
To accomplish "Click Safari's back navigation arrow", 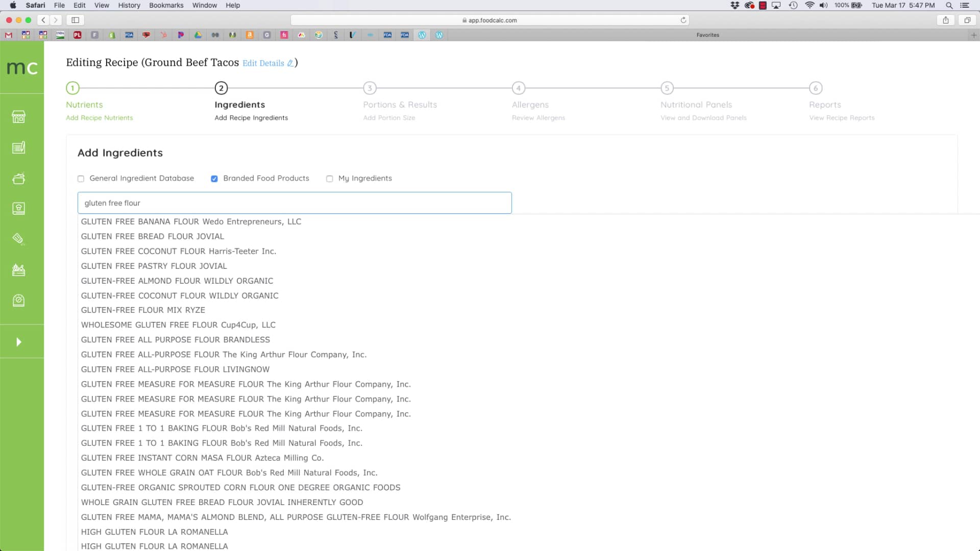I will coord(43,20).
